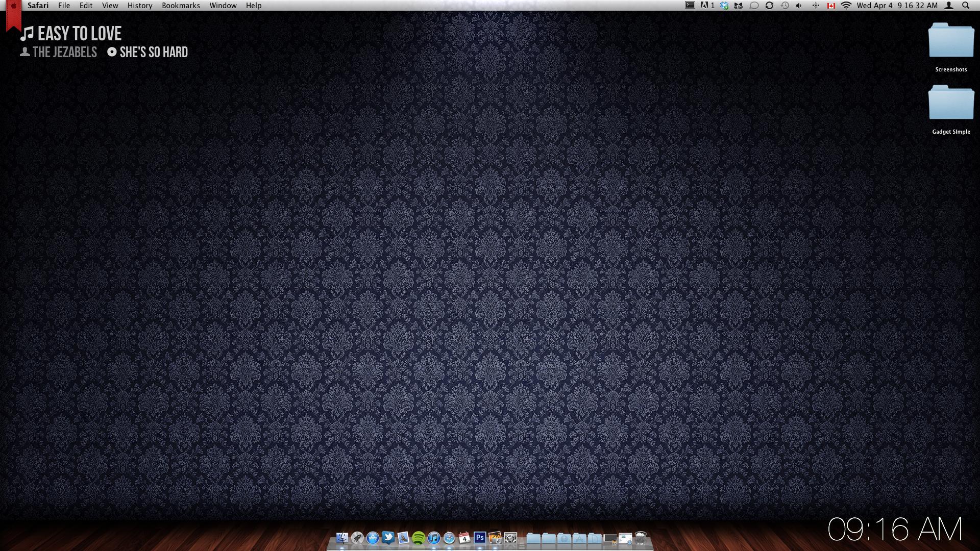Screen dimensions: 980x551
Task: Open the Mac App Store icon
Action: (x=373, y=538)
